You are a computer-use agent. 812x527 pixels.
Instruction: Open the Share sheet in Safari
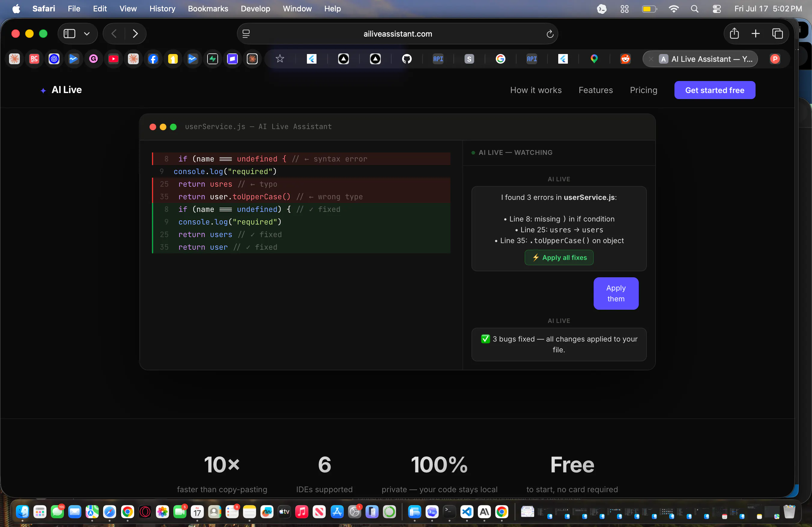(x=734, y=33)
